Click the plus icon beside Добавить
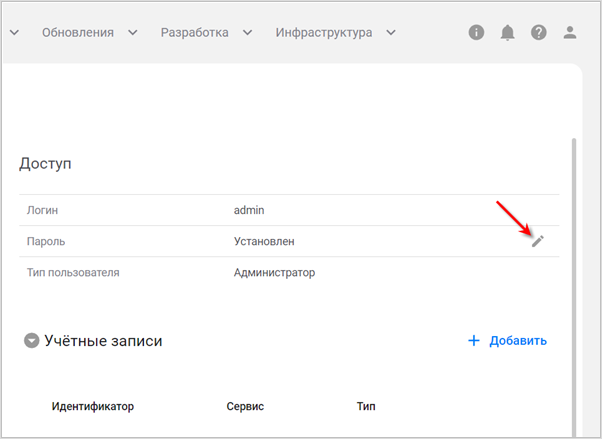The image size is (602, 439). pos(474,340)
